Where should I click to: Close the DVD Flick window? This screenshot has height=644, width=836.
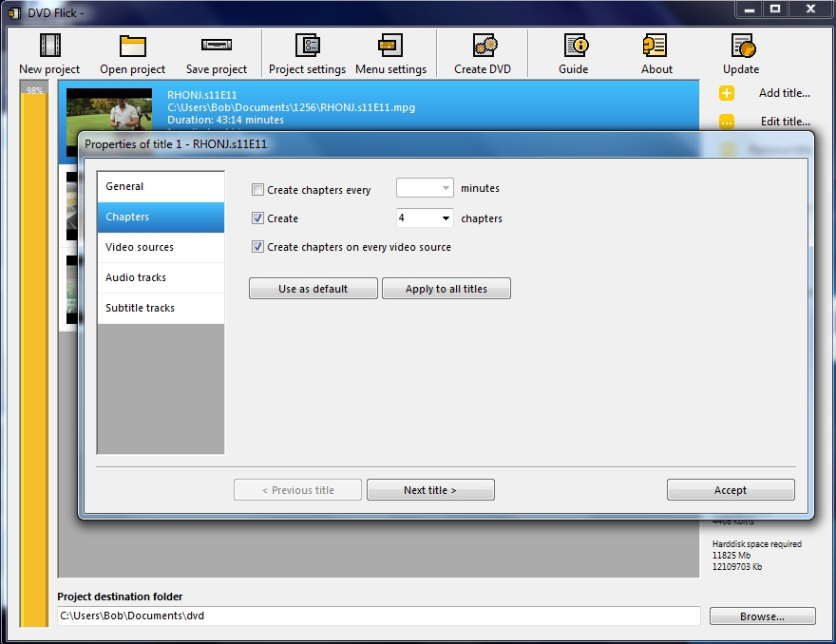coord(810,9)
